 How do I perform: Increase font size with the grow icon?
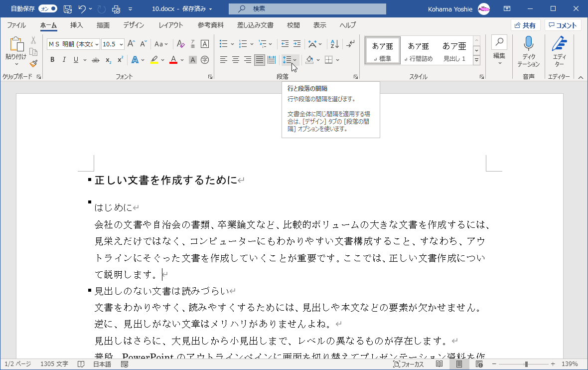click(x=131, y=44)
